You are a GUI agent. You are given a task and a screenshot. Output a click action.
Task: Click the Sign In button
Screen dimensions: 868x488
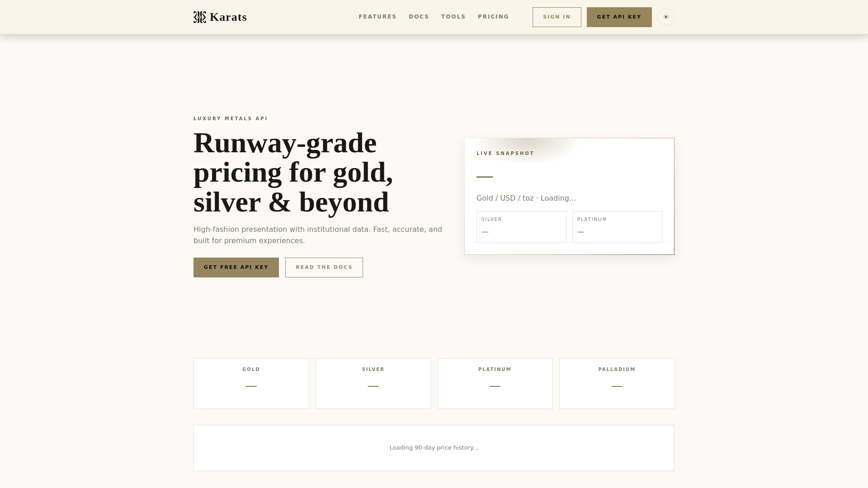(557, 17)
